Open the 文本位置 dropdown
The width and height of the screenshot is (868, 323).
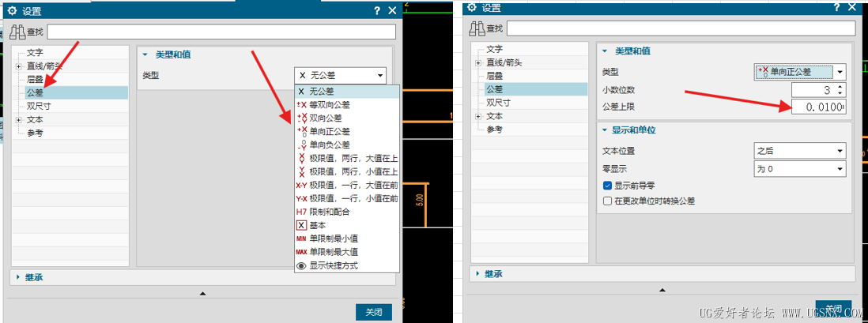800,150
